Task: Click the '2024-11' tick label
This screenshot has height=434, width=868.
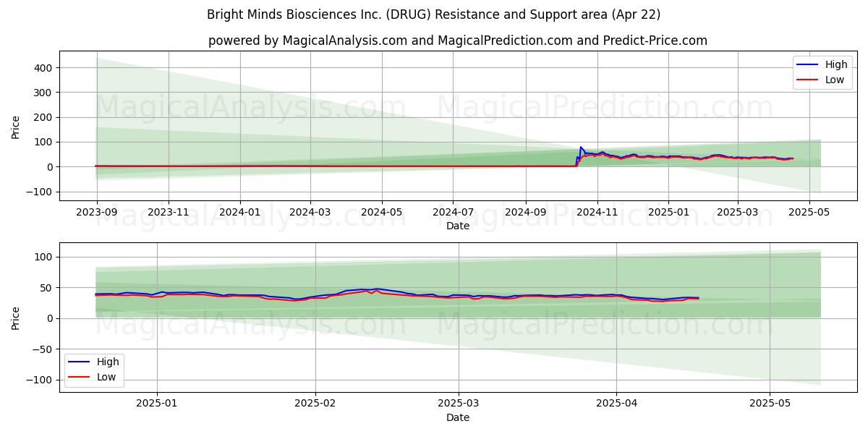Action: (597, 211)
